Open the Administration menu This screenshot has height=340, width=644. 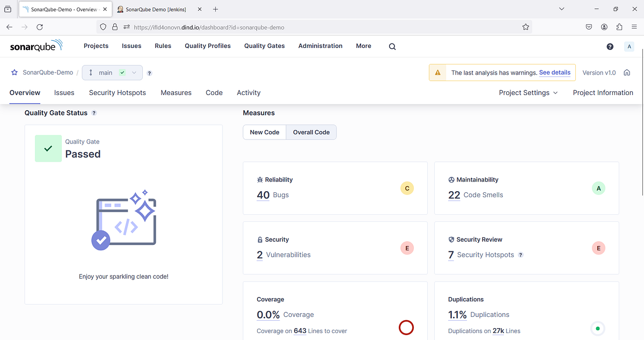[x=320, y=46]
